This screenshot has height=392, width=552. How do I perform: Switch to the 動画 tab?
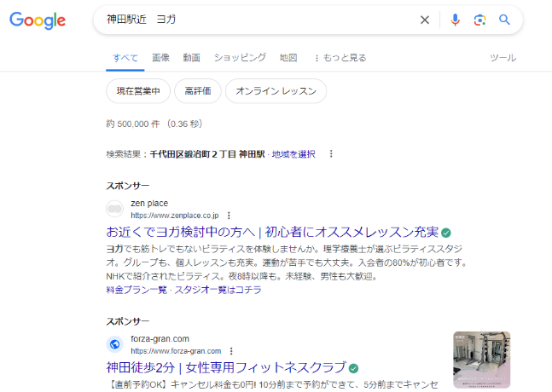pyautogui.click(x=192, y=58)
